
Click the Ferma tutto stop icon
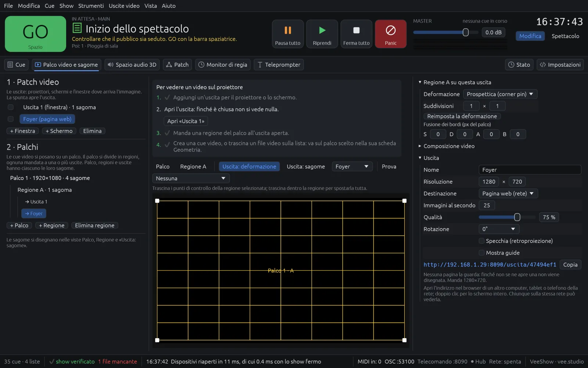click(x=356, y=30)
